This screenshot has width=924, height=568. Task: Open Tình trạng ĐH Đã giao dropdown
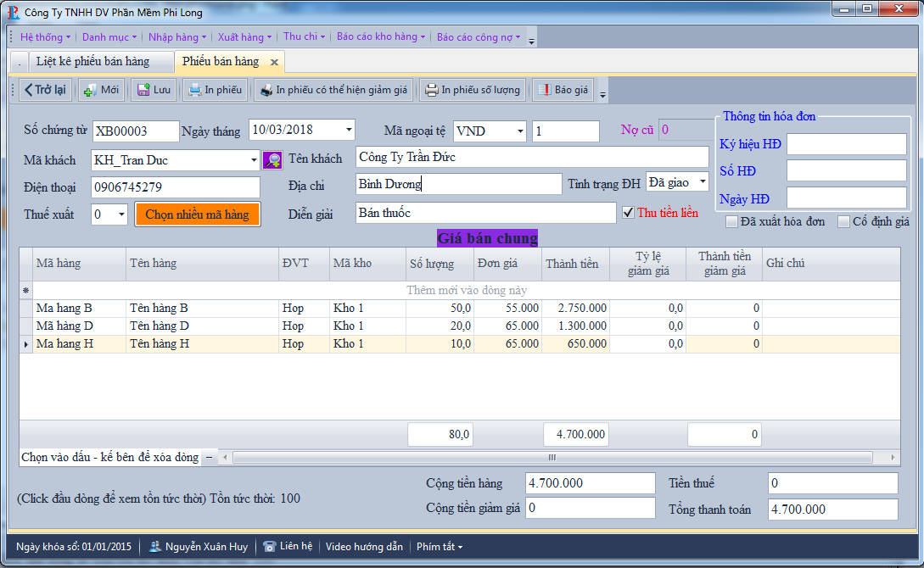703,182
